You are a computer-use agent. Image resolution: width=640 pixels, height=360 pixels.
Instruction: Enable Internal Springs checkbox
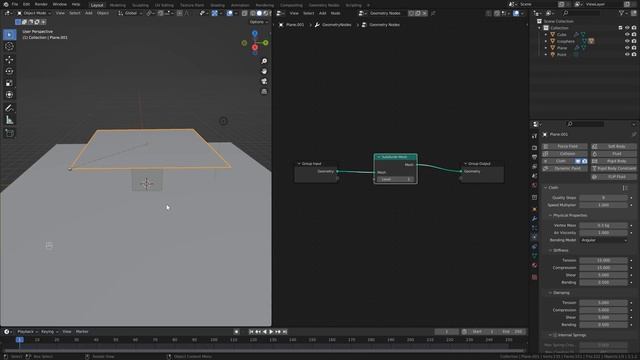[555, 335]
